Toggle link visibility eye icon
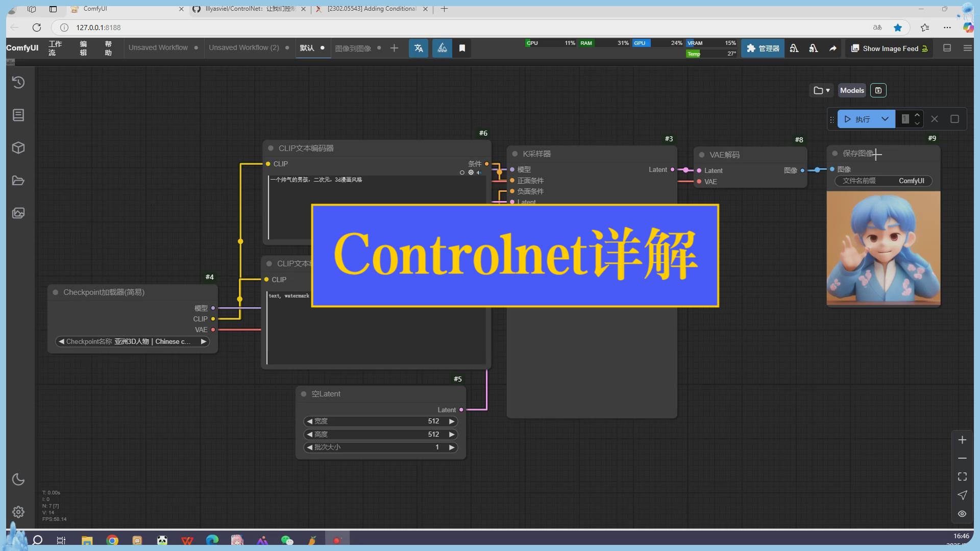 (962, 514)
